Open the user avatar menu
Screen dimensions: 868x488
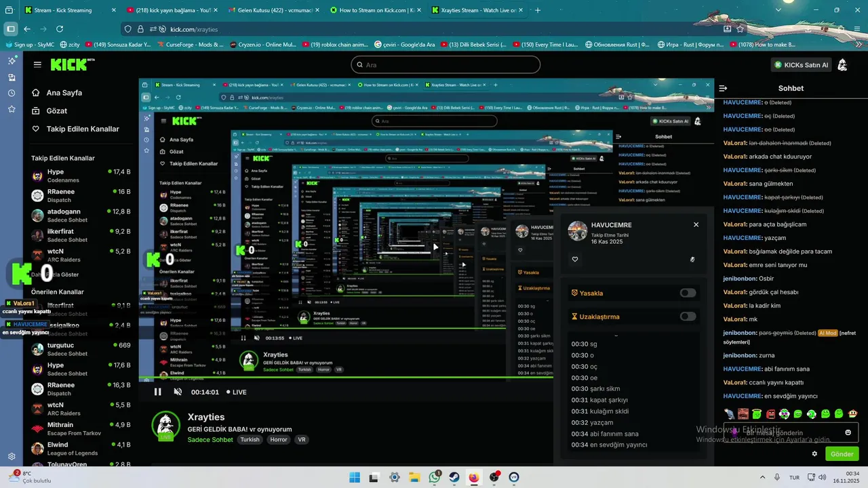point(842,65)
